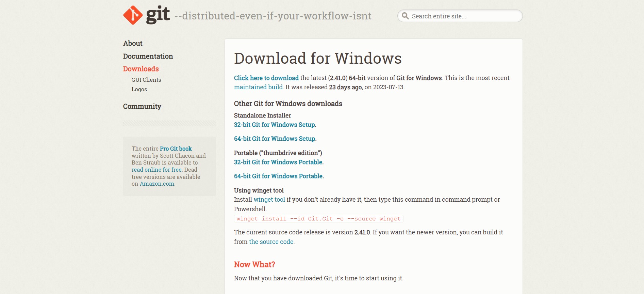Click the winget install command text

319,219
